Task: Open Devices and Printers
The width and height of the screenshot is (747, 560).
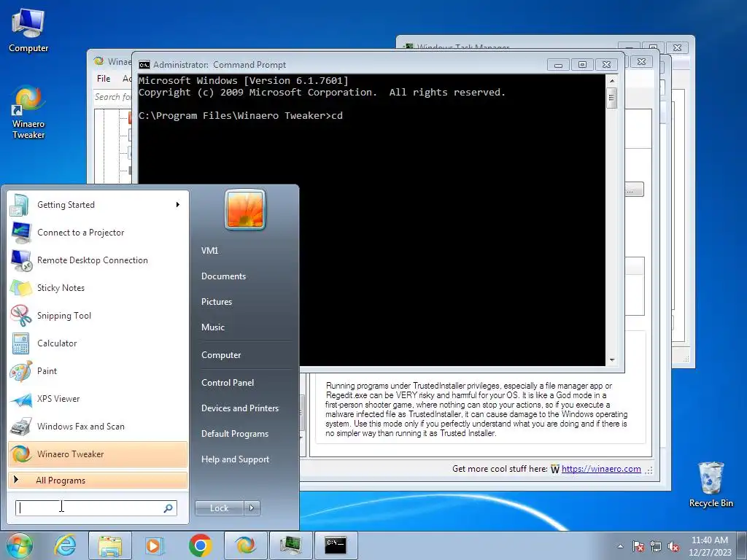Action: pos(240,408)
